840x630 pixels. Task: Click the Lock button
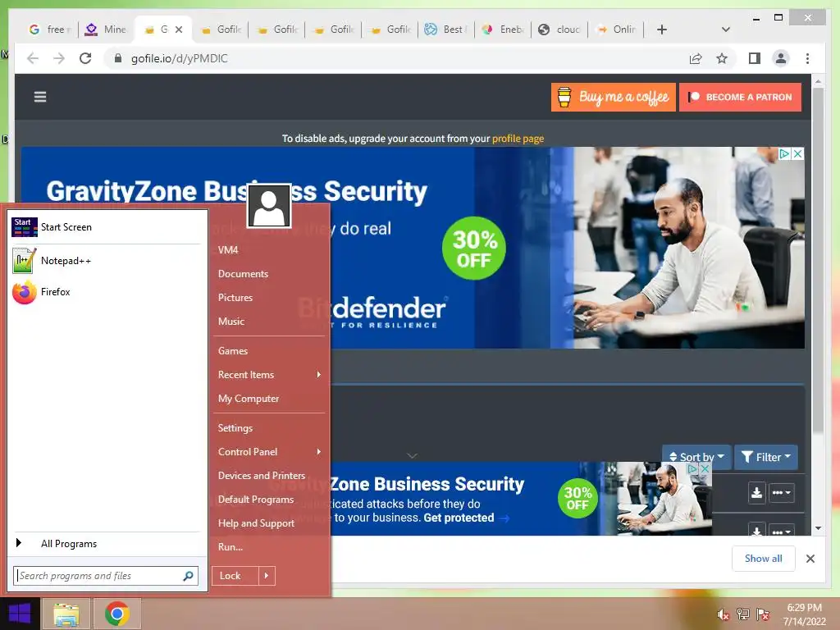pyautogui.click(x=235, y=576)
